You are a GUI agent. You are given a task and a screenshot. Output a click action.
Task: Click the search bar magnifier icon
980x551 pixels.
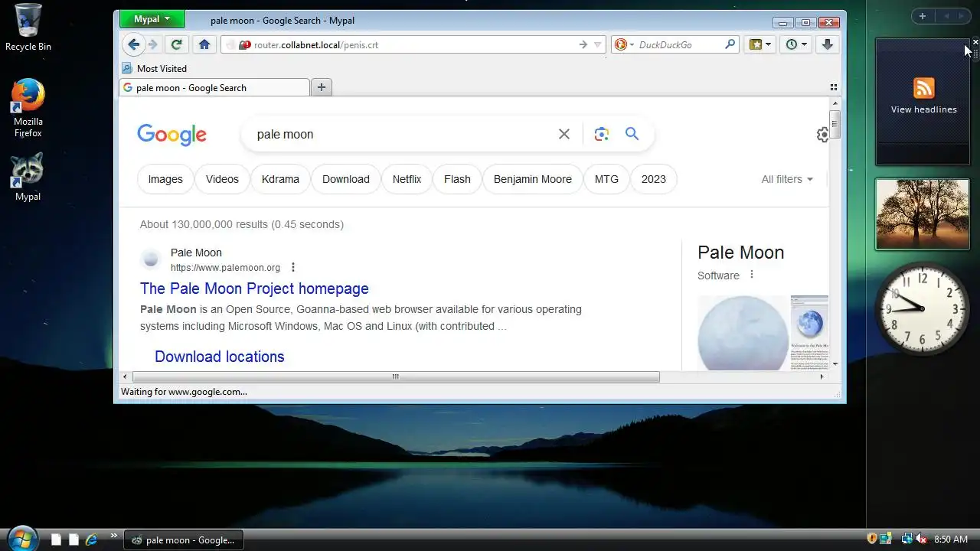pyautogui.click(x=730, y=44)
